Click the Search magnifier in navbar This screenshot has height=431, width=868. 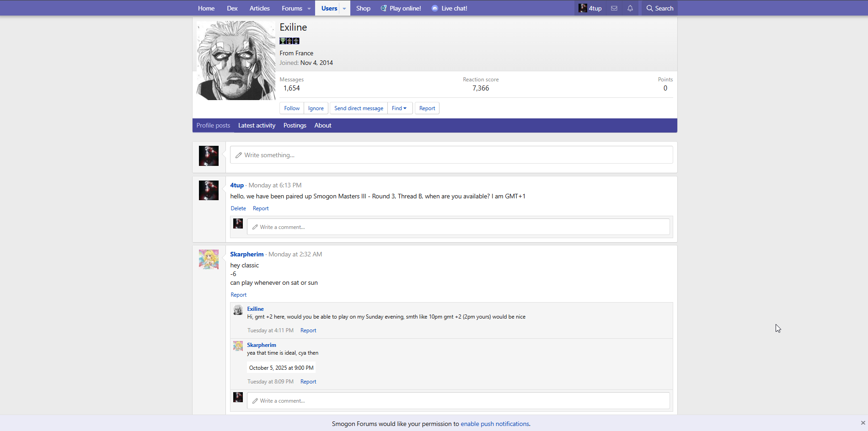649,8
